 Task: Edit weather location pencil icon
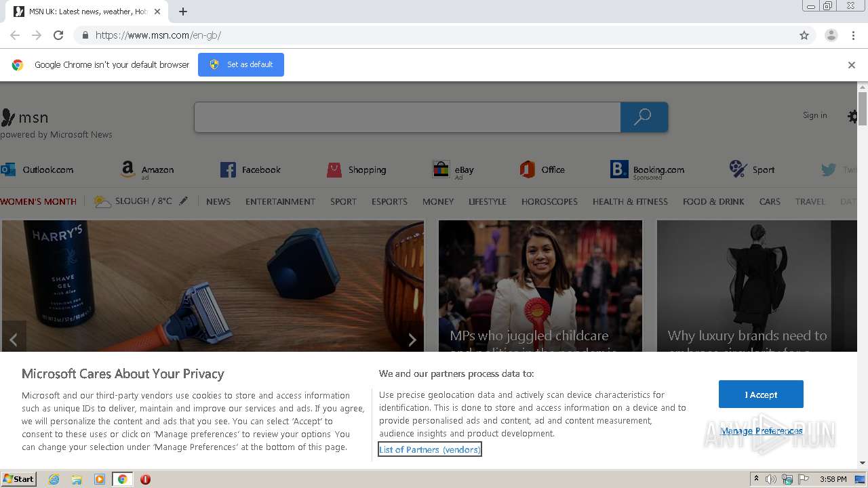tap(183, 201)
